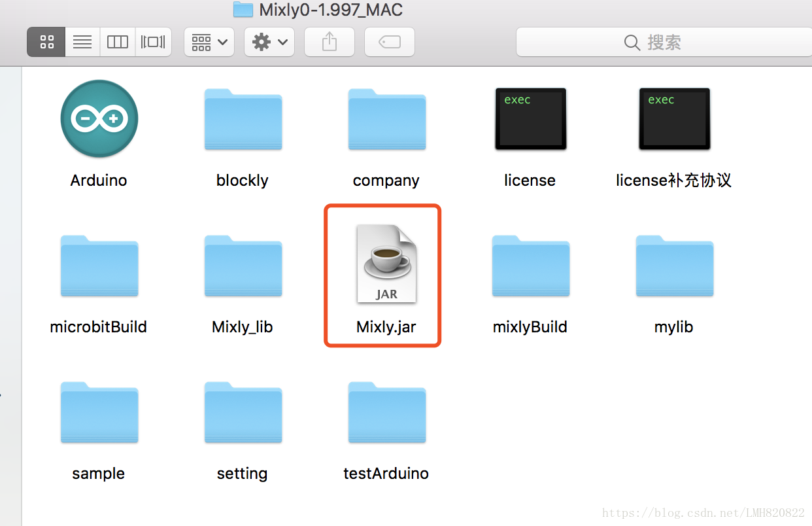
Task: Click the "sample" name label
Action: [99, 474]
